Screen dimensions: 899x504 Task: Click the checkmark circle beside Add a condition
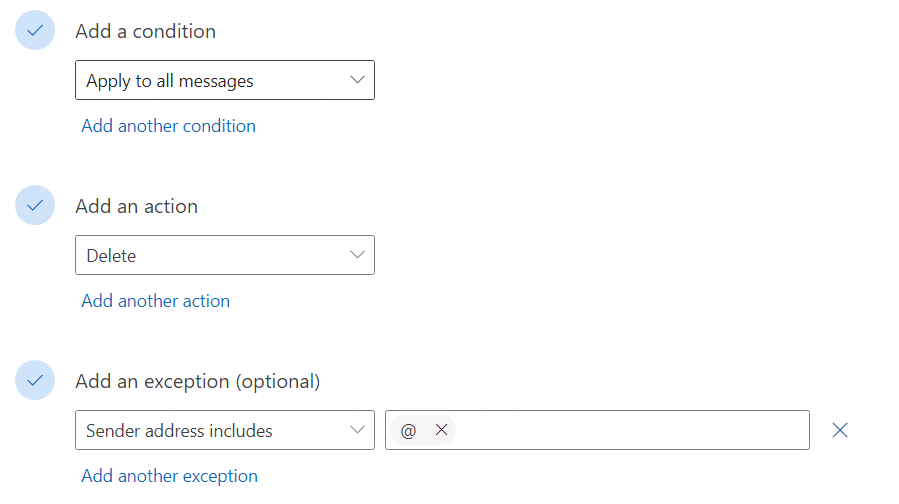(x=35, y=30)
